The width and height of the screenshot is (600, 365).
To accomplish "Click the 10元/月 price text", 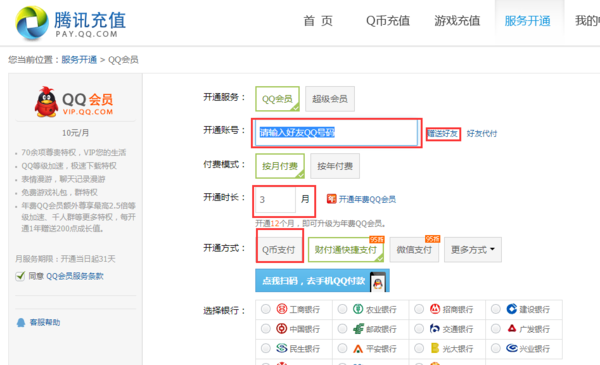I will click(x=75, y=133).
